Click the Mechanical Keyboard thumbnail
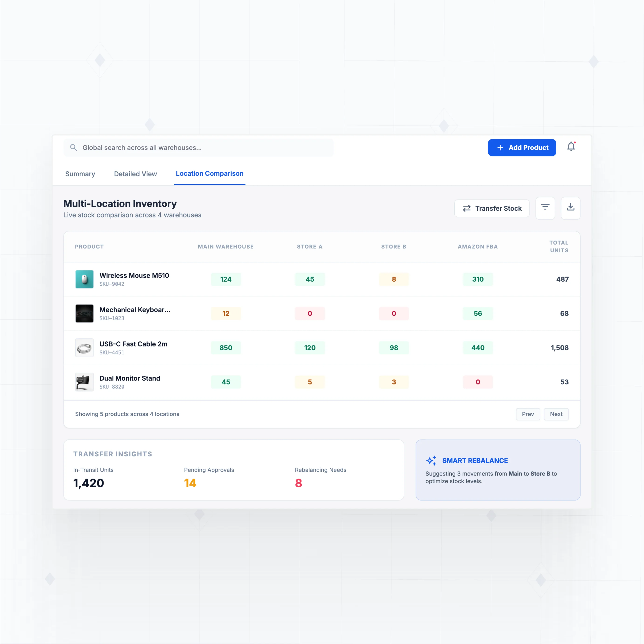644x644 pixels. [84, 313]
